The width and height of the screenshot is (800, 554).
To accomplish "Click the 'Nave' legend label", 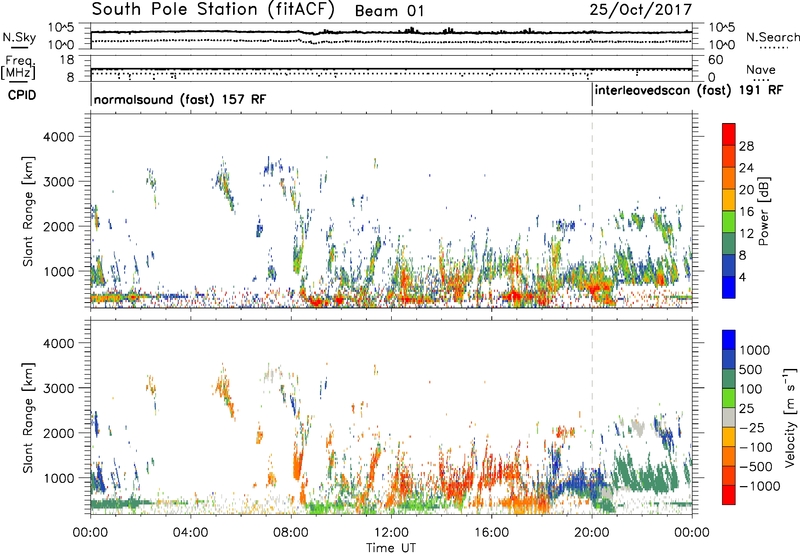I will [760, 70].
